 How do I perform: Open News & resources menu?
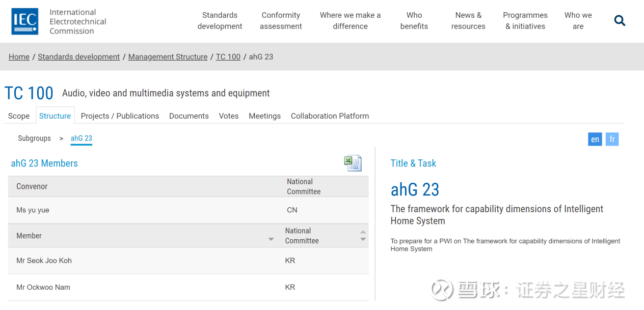pyautogui.click(x=468, y=21)
